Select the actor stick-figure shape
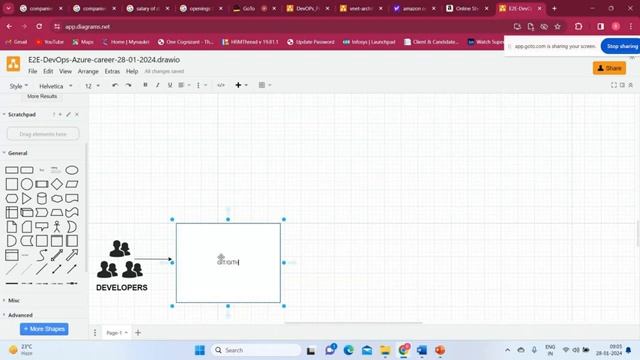Image resolution: width=640 pixels, height=360 pixels. [57, 227]
